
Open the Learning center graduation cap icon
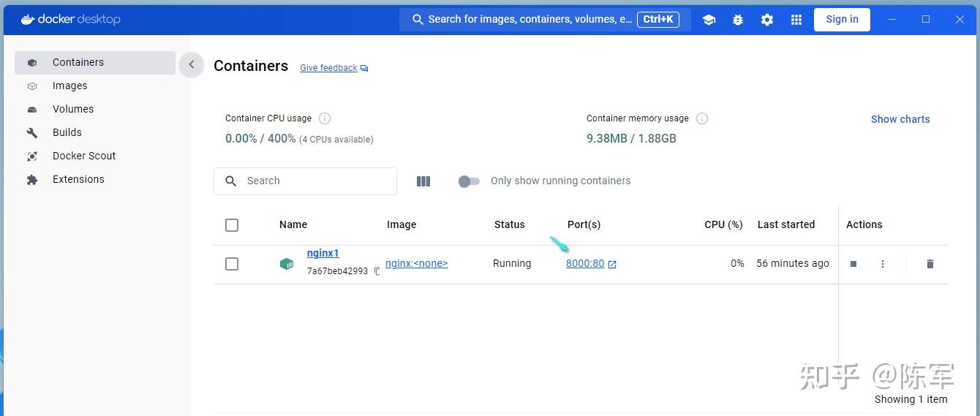click(x=709, y=20)
